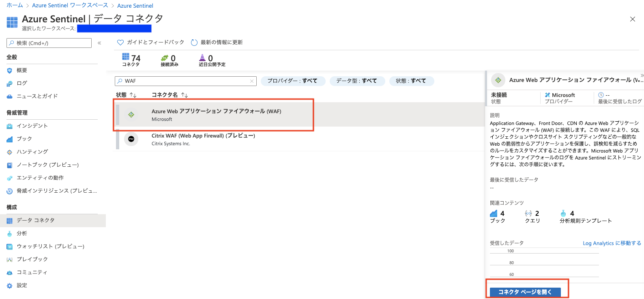Open ニュースとガイド cloud icon

(x=10, y=97)
